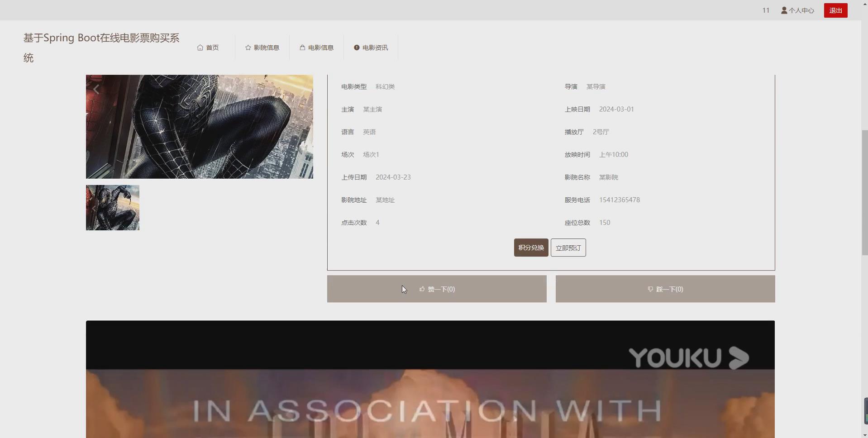Toggle like by clicking 赞一下(0)
Viewport: 868px width, 438px height.
coord(436,289)
